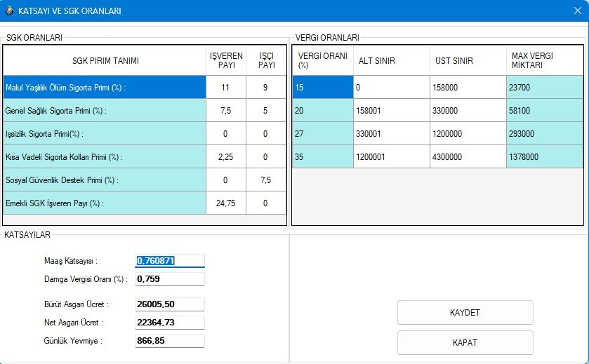Viewport: 589px width, 364px height.
Task: Select Malul Yaşlılık Ölüm Sigorta Primi row
Action: [x=105, y=88]
